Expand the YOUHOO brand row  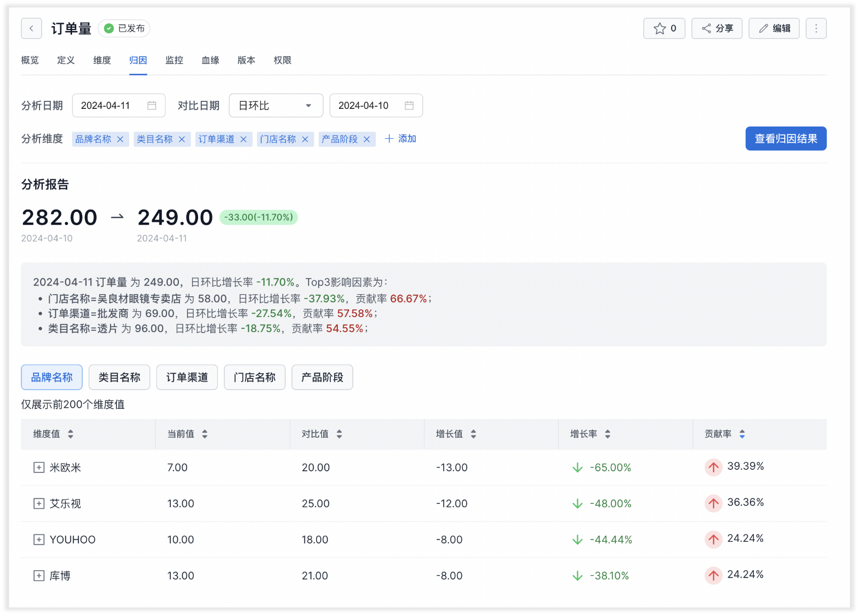coord(39,540)
